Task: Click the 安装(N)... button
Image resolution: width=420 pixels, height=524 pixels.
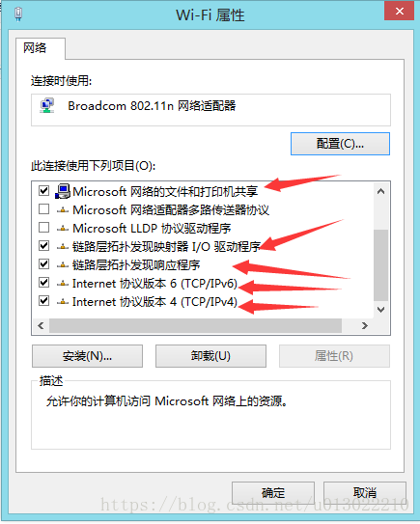Action: [87, 356]
